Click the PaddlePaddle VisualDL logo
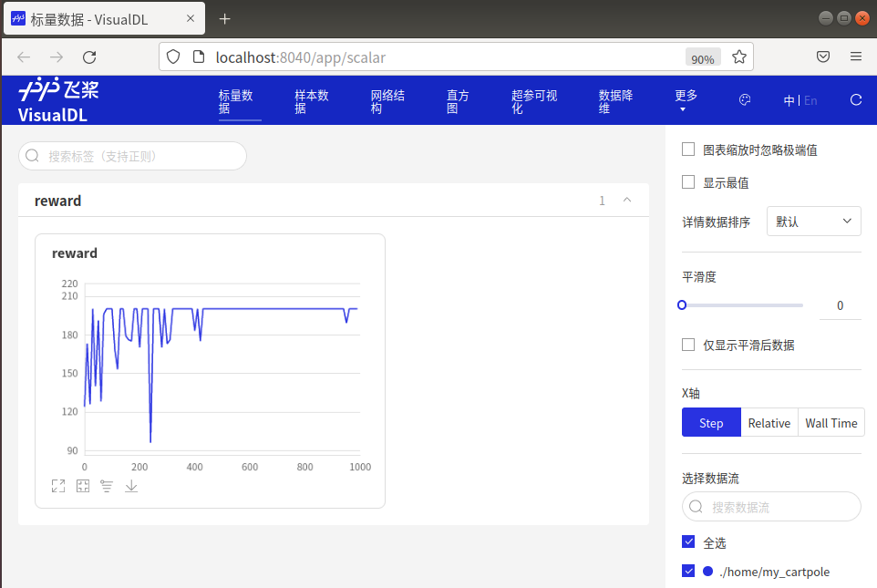 (x=58, y=100)
